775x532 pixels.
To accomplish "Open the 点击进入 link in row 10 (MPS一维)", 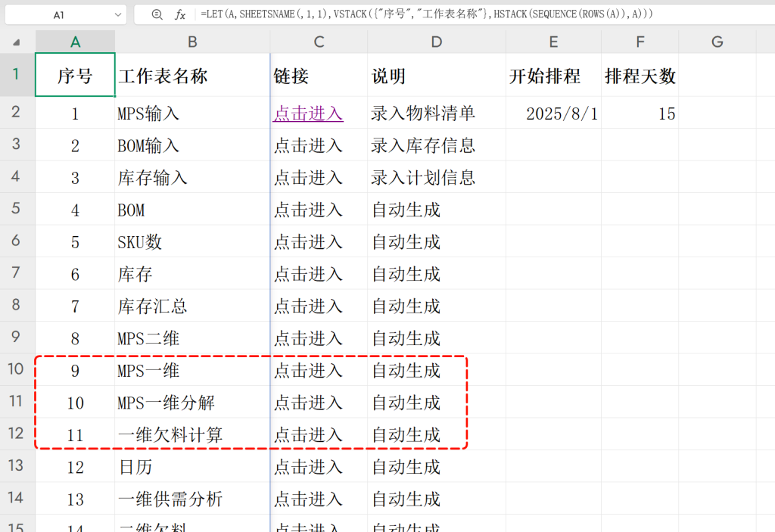I will tap(308, 371).
